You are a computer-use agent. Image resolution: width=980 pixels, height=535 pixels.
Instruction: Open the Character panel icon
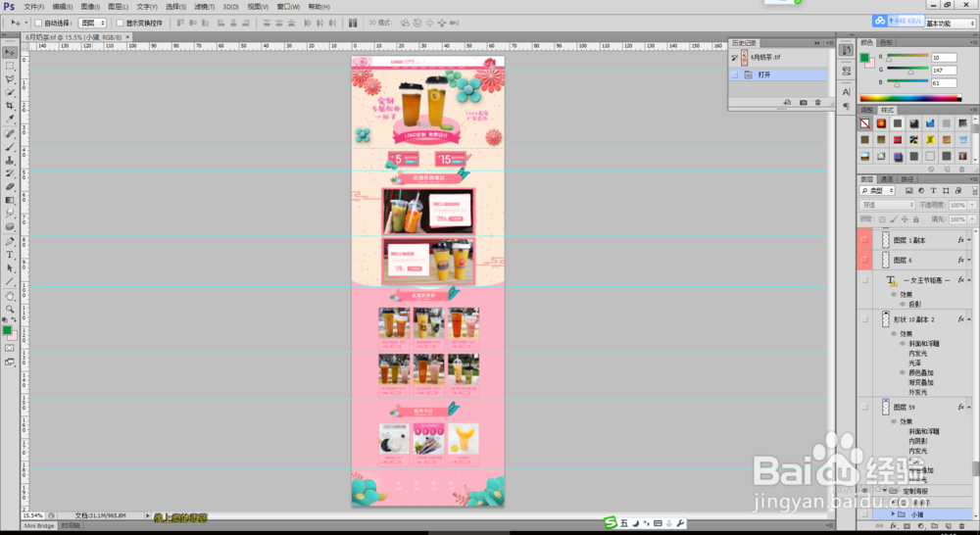pyautogui.click(x=847, y=92)
